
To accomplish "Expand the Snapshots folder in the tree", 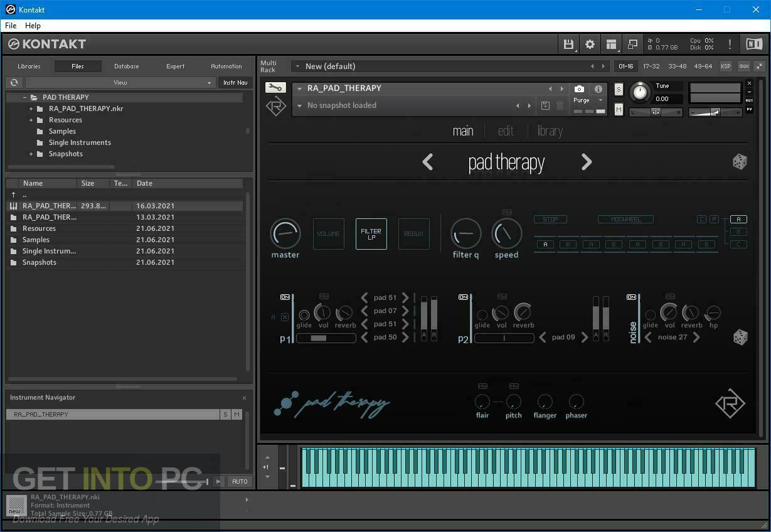I will pos(31,154).
